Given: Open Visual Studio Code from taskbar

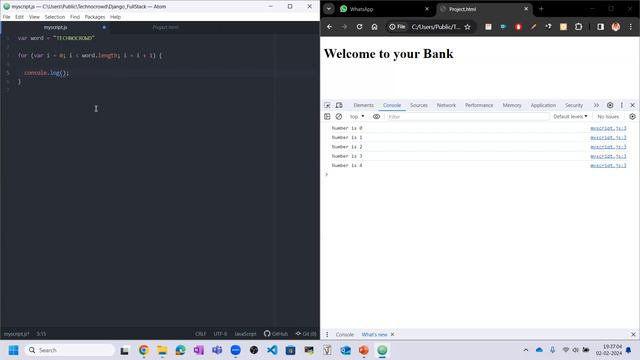Looking at the screenshot, I should 272,350.
